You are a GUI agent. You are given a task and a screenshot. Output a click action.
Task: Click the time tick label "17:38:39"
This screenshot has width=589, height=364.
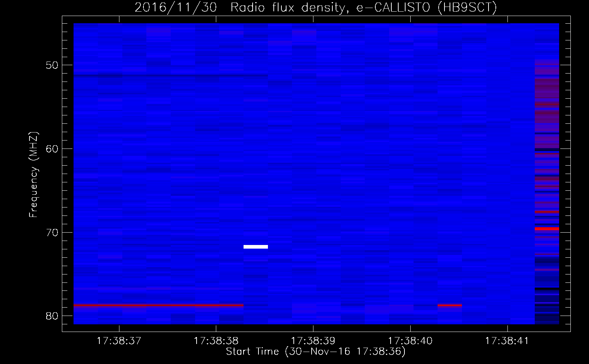pos(313,341)
